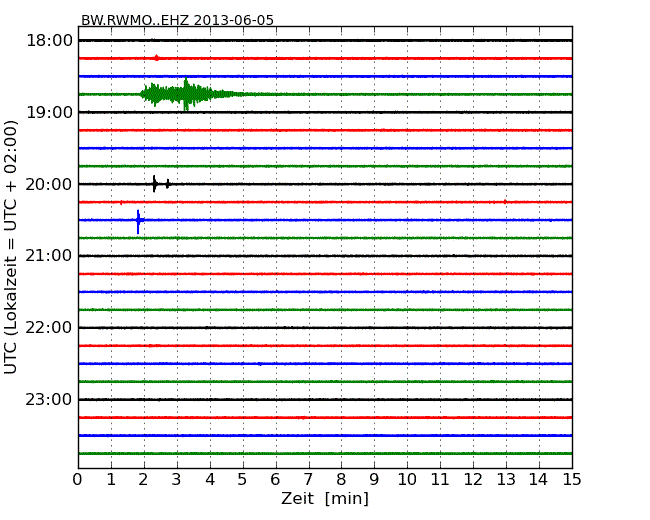Viewport: 650px width, 520px height.
Task: Click the 6 minute tick label
Action: pos(276,480)
